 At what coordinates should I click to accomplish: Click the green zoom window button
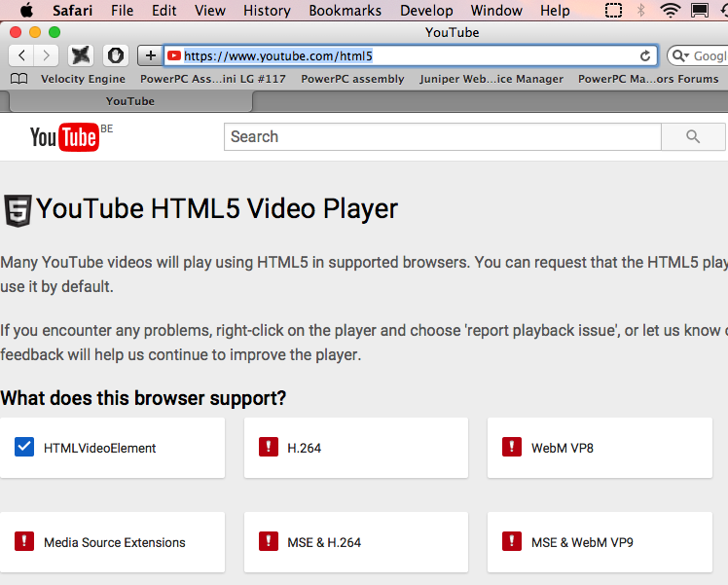(x=55, y=32)
